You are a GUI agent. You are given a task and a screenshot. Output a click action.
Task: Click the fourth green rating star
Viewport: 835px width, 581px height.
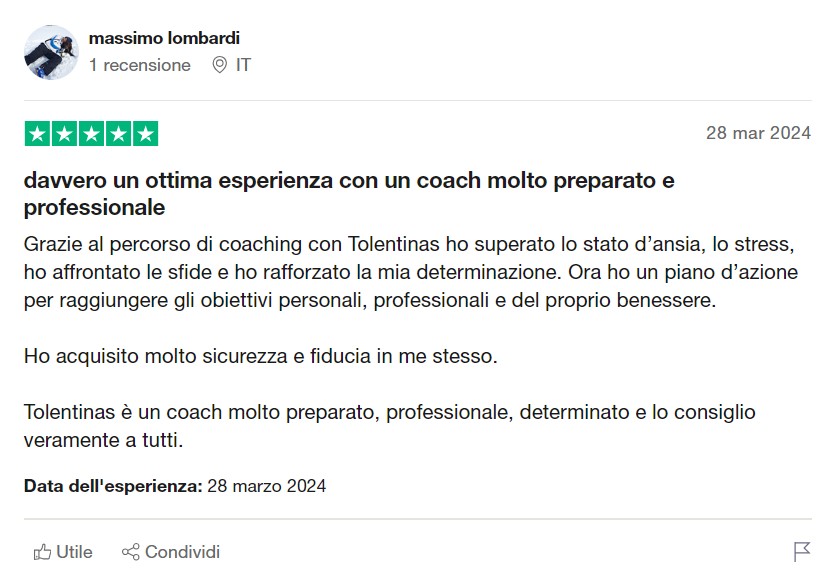pos(118,134)
